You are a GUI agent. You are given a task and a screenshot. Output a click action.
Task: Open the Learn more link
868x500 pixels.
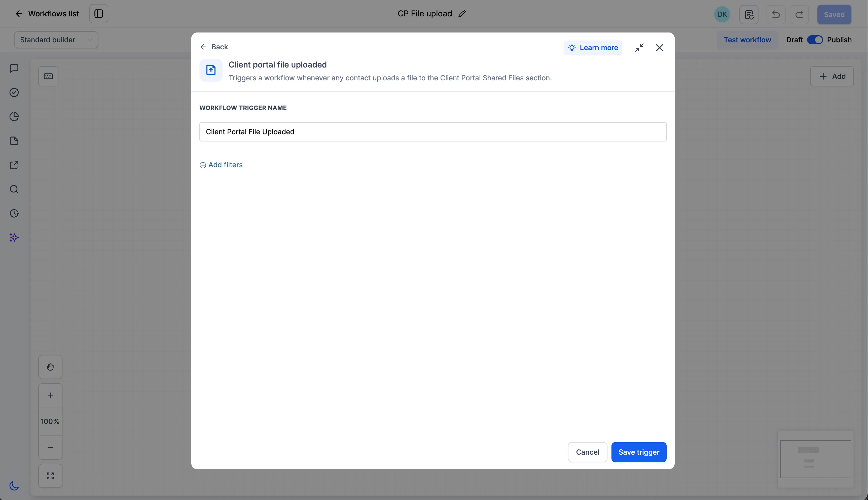point(593,48)
